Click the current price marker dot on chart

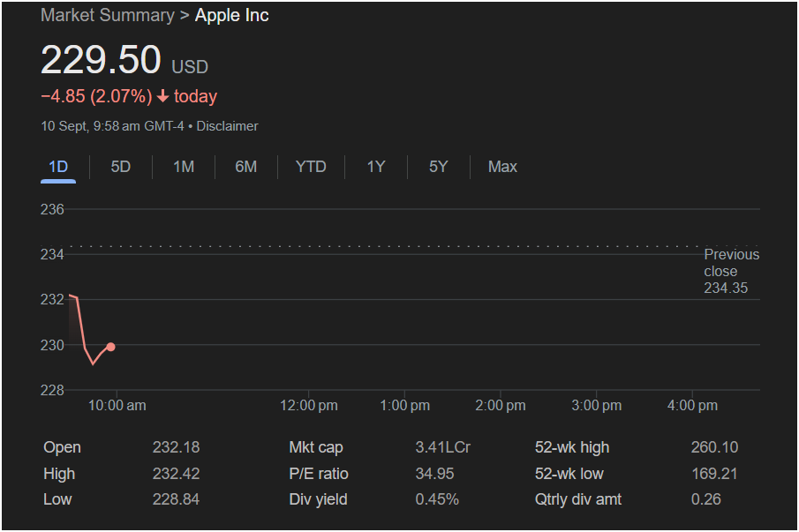(x=110, y=347)
